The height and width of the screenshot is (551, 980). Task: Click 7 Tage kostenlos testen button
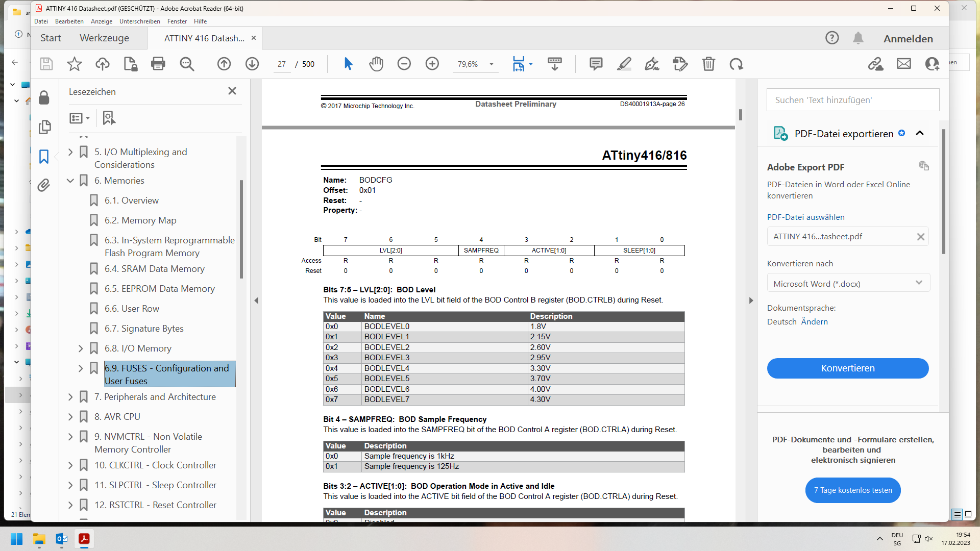click(x=853, y=490)
